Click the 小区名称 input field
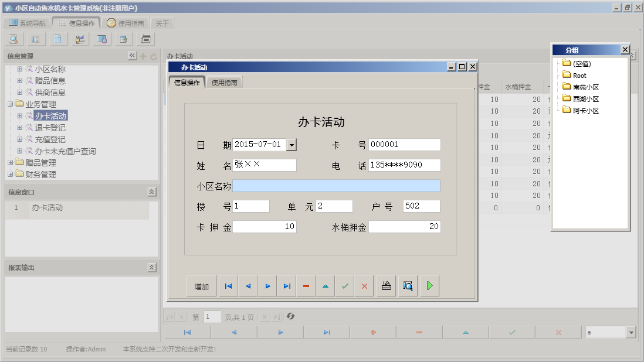 click(x=337, y=186)
